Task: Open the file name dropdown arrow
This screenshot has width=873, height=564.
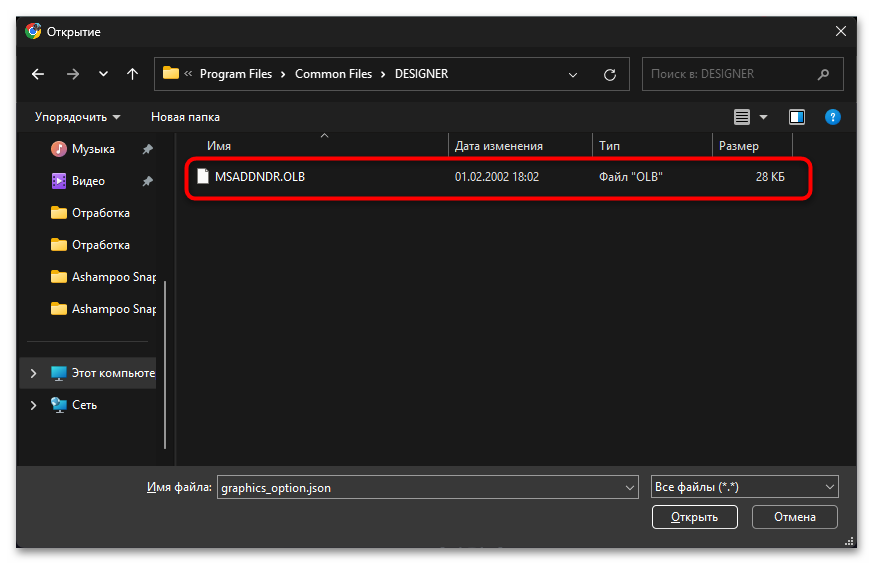Action: pyautogui.click(x=630, y=488)
